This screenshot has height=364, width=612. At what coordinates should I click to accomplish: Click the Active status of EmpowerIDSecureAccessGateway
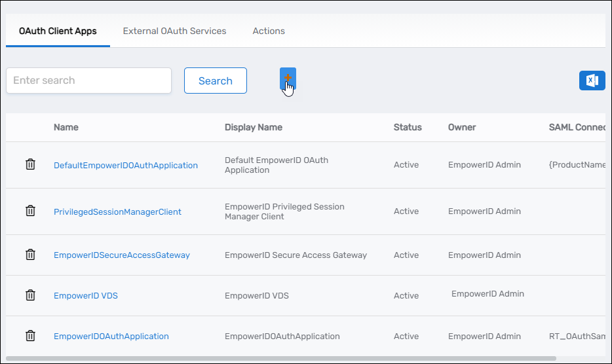coord(406,255)
